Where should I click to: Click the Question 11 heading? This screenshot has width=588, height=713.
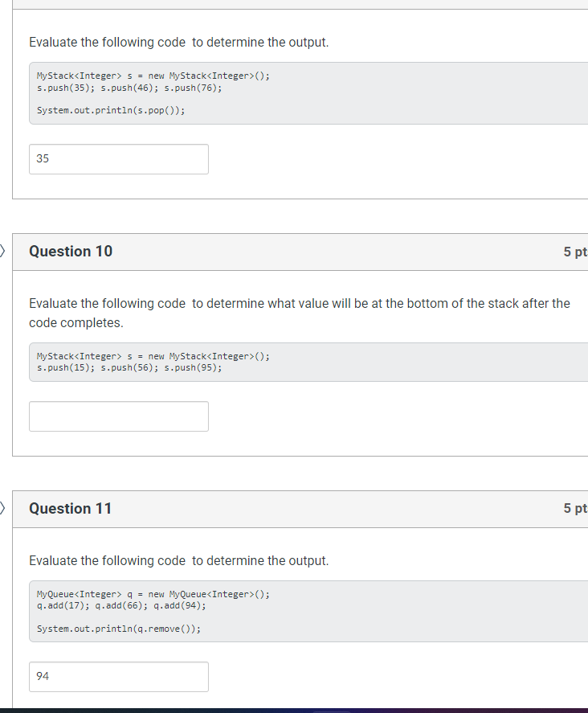click(70, 508)
